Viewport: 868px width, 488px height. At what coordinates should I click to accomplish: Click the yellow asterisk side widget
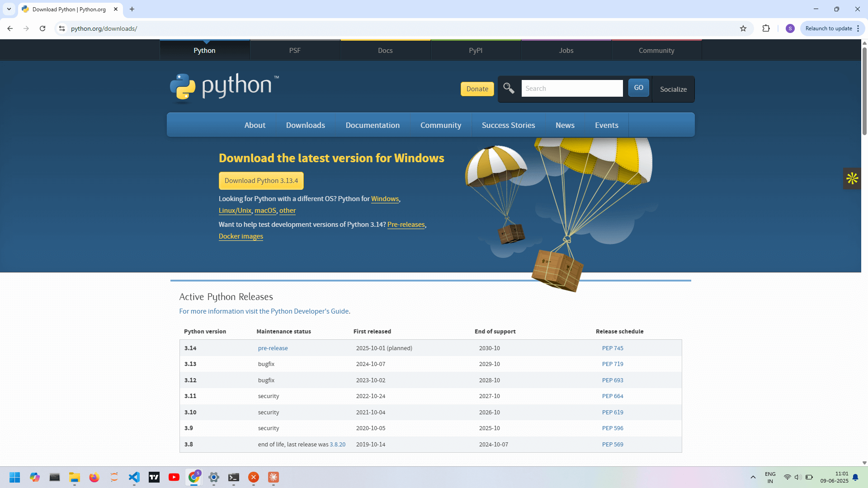pyautogui.click(x=853, y=178)
